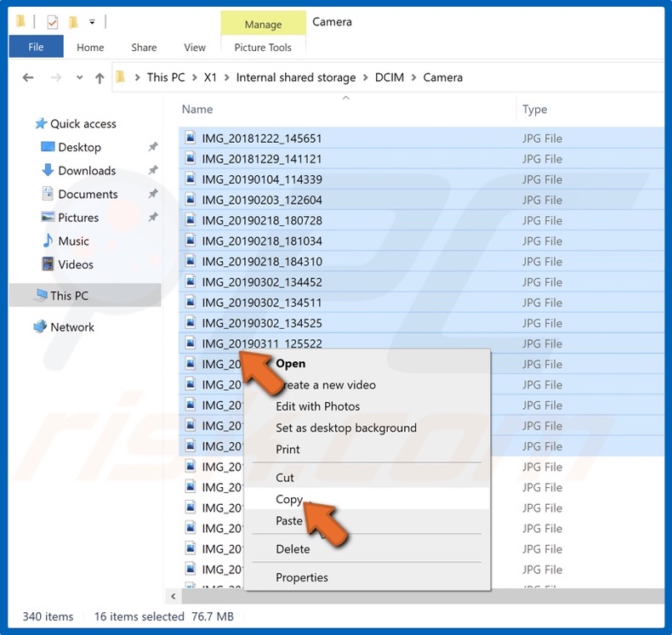Click the New folder icon in quick access toolbar
672x635 pixels.
tap(73, 21)
